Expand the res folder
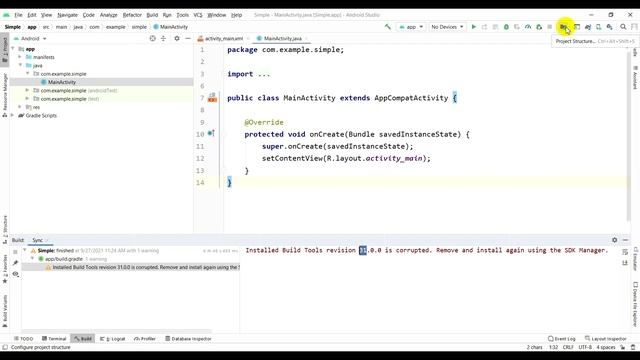The image size is (640, 360). click(20, 107)
